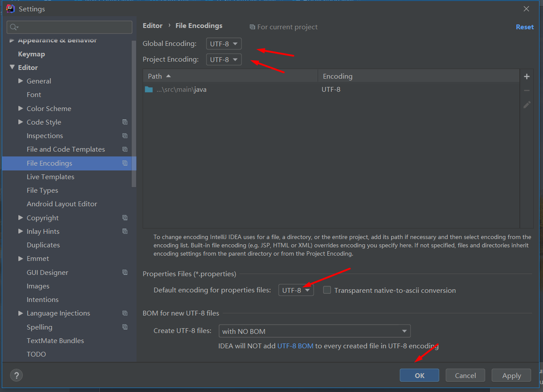Click OK to confirm settings
The image size is (543, 392).
click(x=419, y=375)
